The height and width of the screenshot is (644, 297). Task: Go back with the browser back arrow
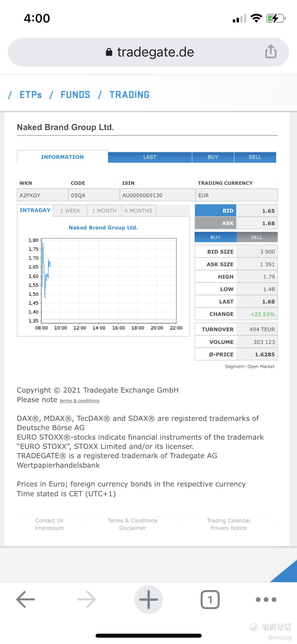coord(26,599)
